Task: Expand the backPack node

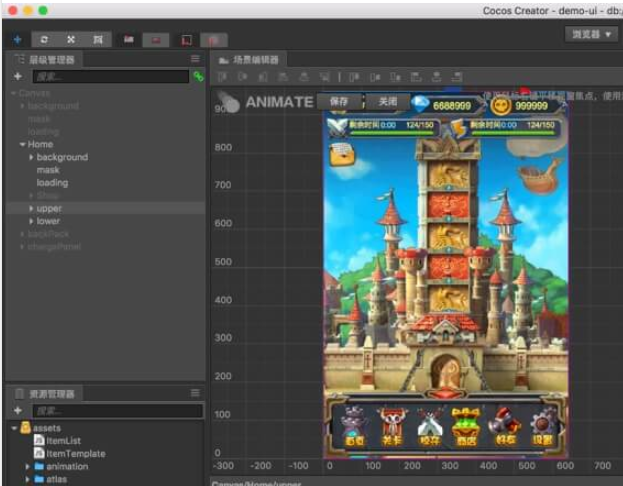Action: click(22, 234)
